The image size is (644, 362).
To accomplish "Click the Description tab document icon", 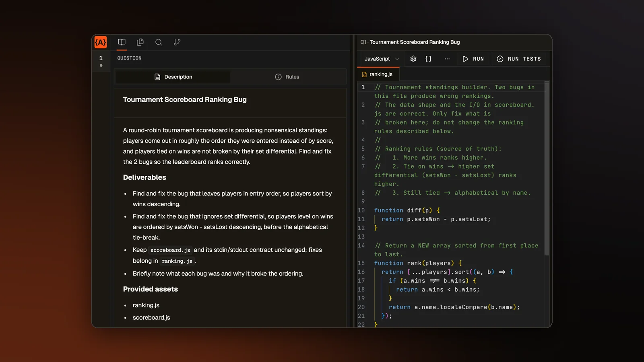I will click(157, 77).
